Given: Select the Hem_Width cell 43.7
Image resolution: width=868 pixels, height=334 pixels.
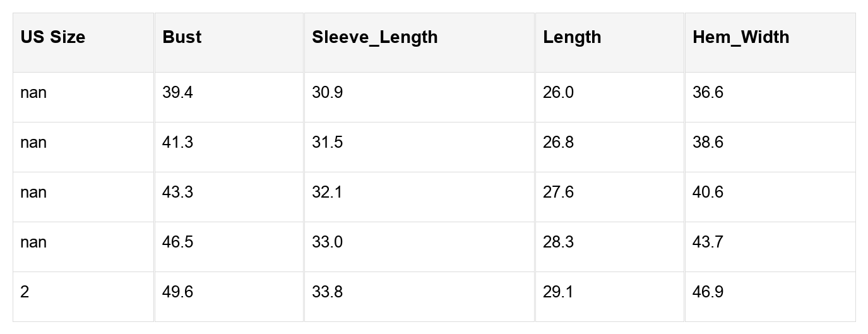Looking at the screenshot, I should (x=708, y=242).
